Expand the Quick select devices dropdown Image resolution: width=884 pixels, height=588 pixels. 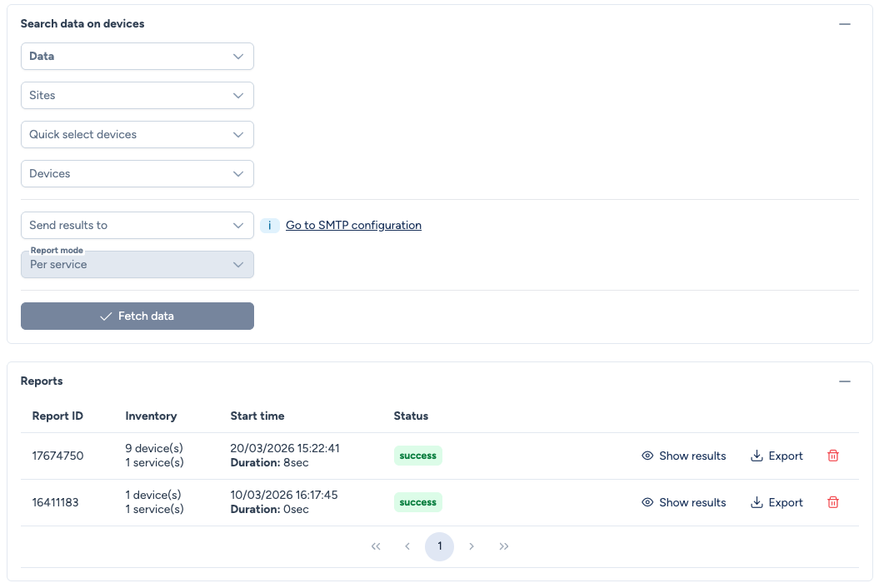click(137, 135)
